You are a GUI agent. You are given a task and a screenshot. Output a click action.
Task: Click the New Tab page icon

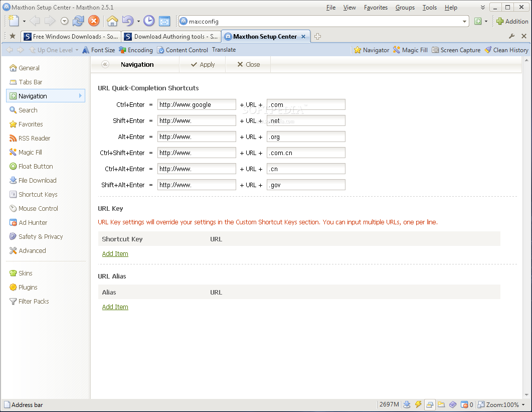(14, 21)
